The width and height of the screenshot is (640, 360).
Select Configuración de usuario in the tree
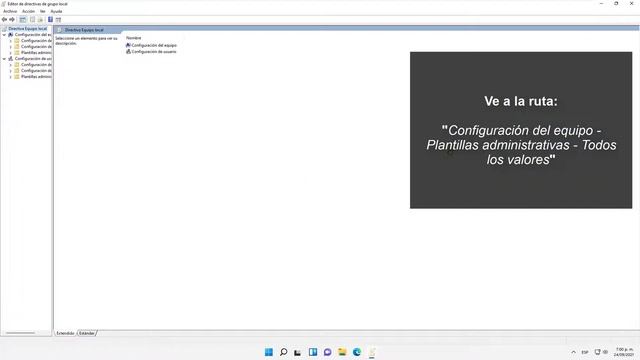33,59
